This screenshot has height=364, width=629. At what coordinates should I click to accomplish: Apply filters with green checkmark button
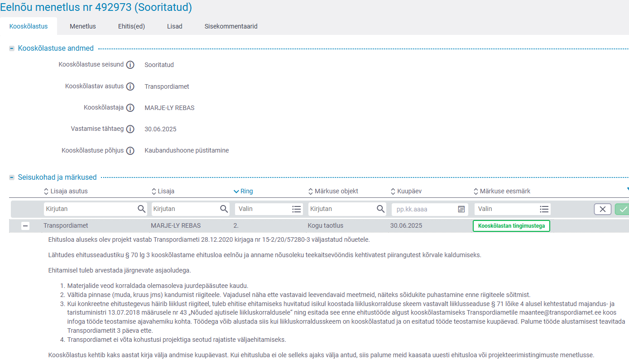coord(623,209)
